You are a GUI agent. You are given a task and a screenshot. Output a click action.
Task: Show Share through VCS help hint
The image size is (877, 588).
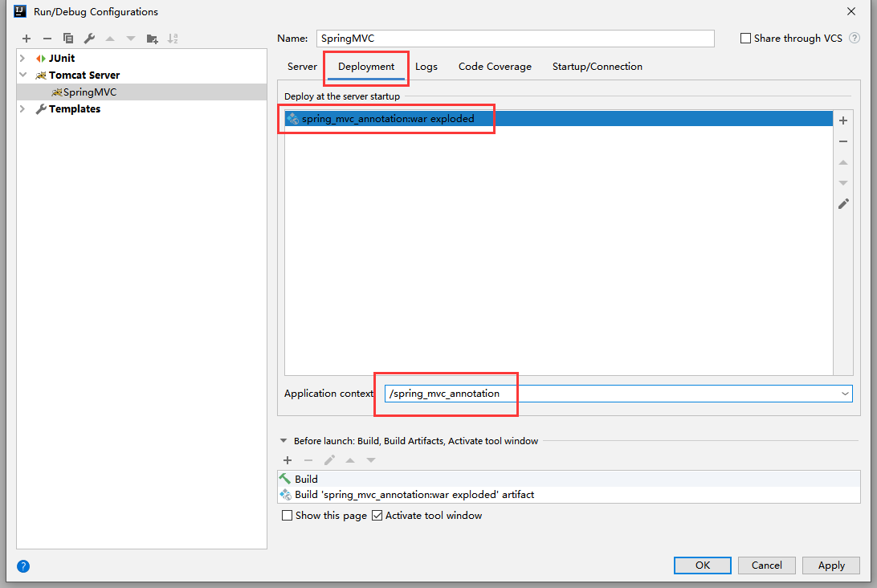coord(854,38)
